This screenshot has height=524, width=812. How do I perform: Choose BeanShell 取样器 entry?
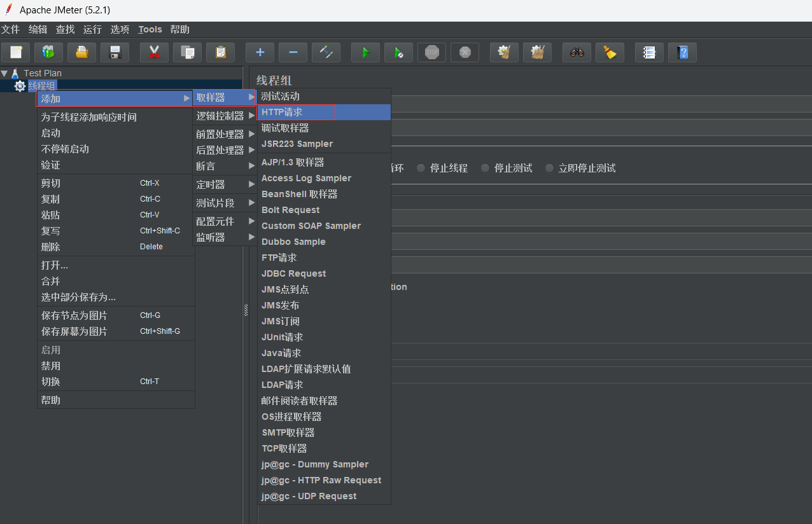tap(324, 194)
